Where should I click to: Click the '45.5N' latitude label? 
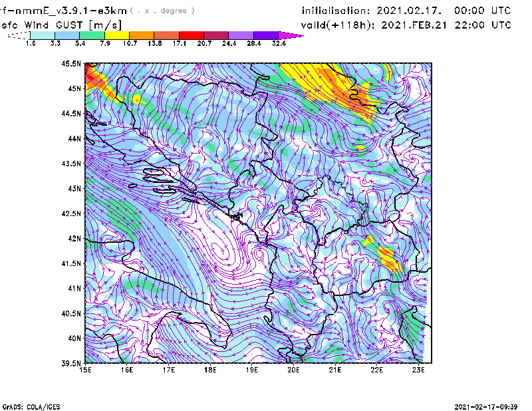click(x=71, y=63)
